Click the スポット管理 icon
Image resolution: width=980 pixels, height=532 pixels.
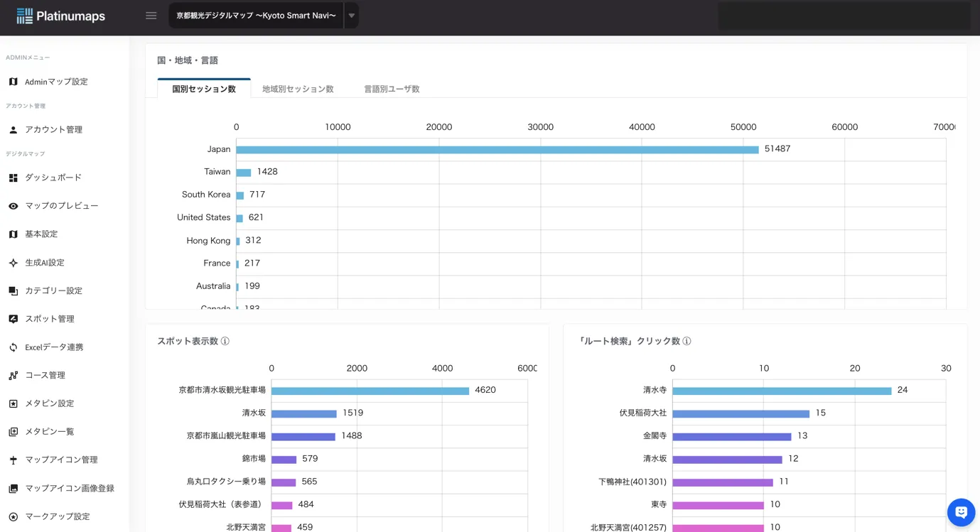pyautogui.click(x=13, y=319)
